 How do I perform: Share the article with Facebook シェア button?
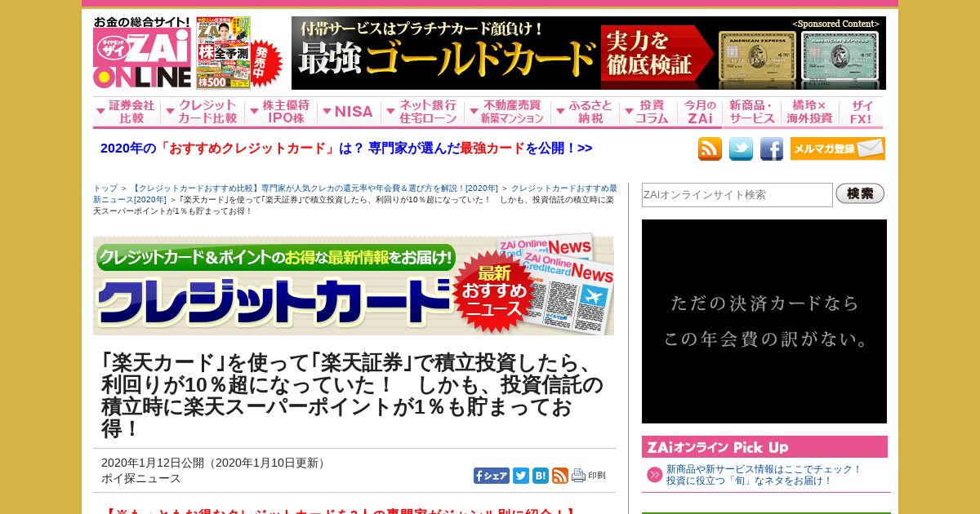492,476
